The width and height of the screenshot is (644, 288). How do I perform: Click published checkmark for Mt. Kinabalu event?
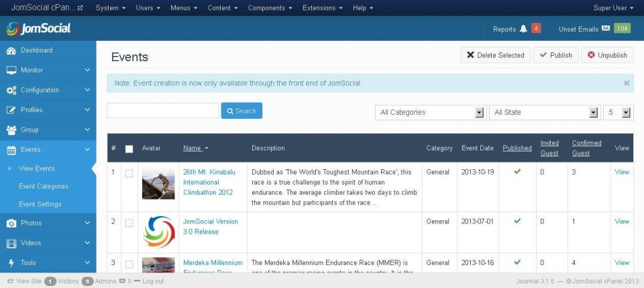click(517, 171)
